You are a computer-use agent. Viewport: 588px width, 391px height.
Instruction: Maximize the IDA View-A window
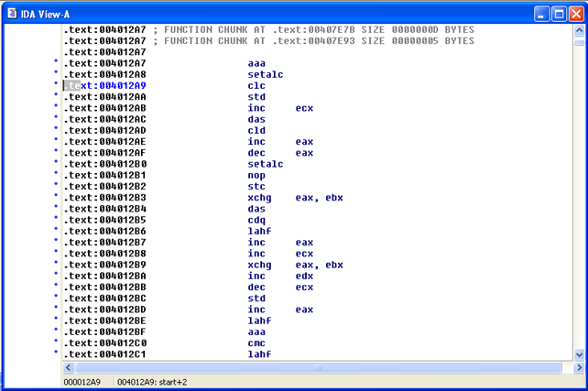coord(556,13)
